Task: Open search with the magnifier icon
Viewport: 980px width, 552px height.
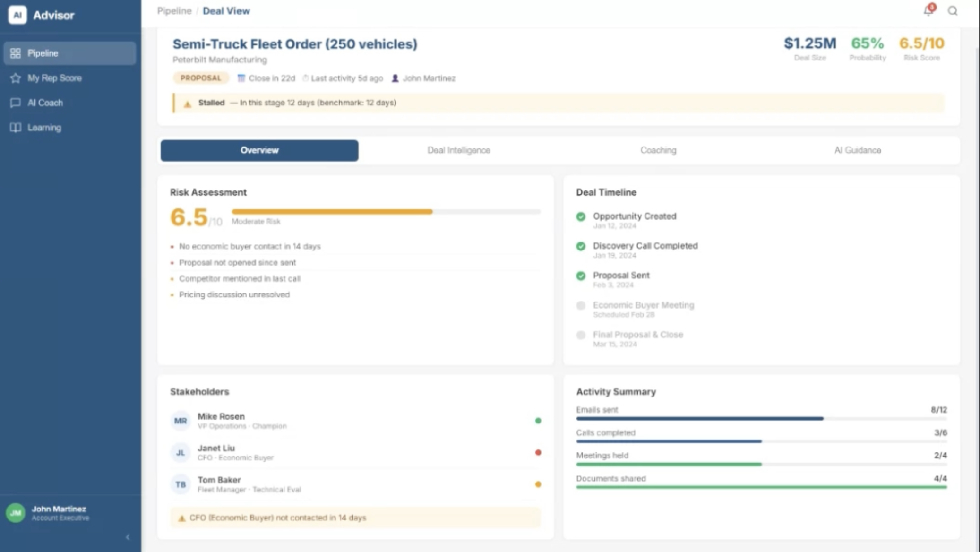Action: (953, 11)
